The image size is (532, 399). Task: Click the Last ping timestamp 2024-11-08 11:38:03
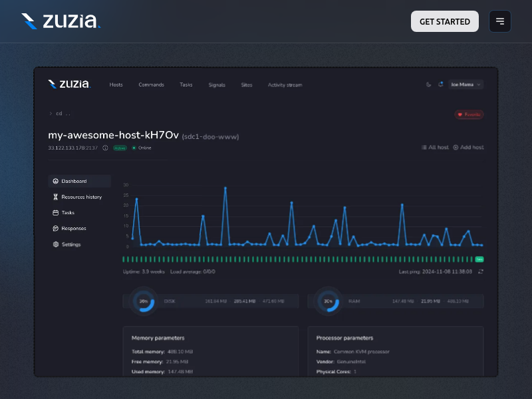tap(447, 271)
